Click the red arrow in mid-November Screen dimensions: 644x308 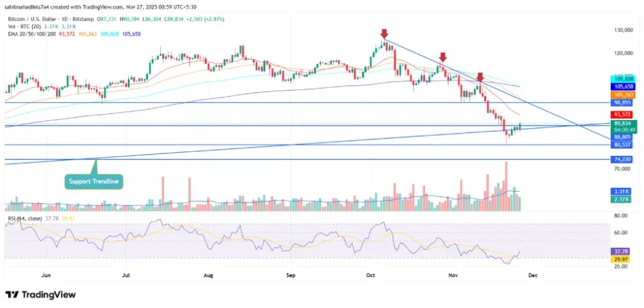pyautogui.click(x=480, y=76)
